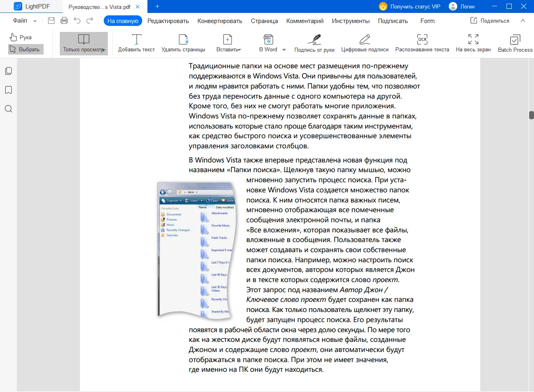Click the Логин text button

(467, 6)
